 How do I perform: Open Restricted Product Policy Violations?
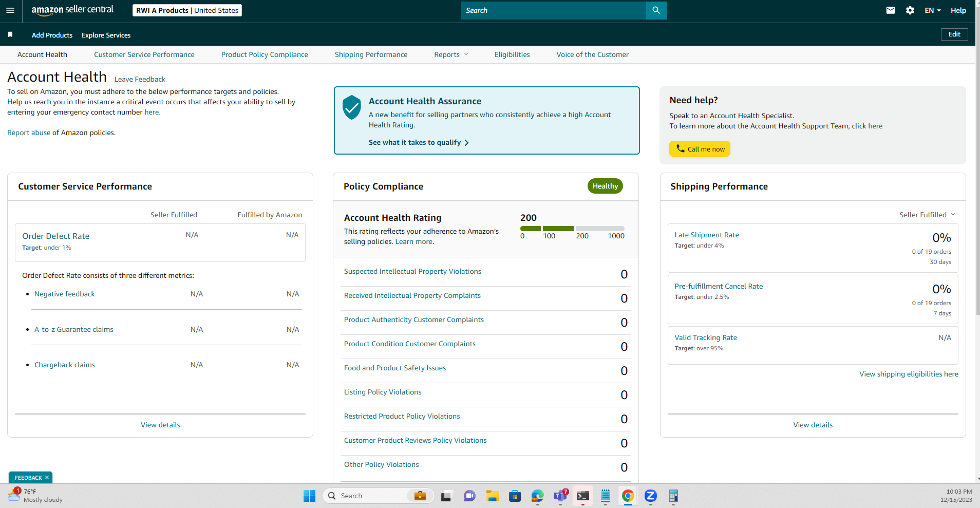(402, 416)
